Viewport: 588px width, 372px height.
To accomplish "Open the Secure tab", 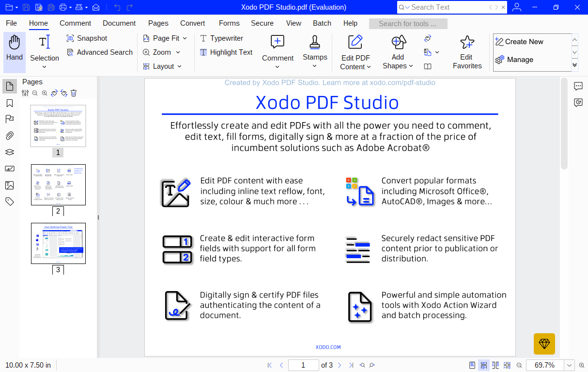I will click(x=263, y=23).
